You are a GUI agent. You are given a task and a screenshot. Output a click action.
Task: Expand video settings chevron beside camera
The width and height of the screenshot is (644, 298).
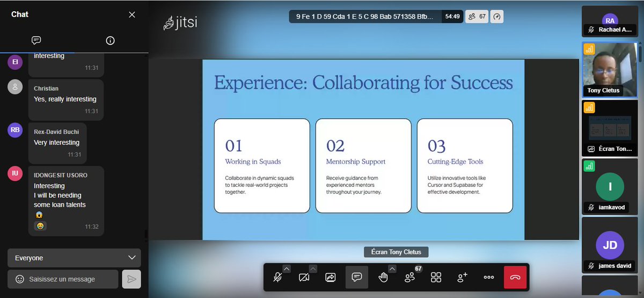tap(313, 269)
